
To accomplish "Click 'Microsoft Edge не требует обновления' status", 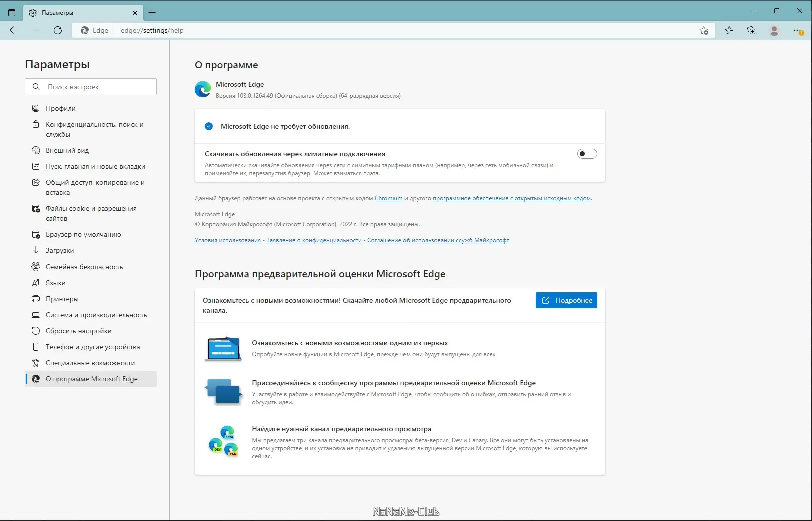I will (285, 126).
